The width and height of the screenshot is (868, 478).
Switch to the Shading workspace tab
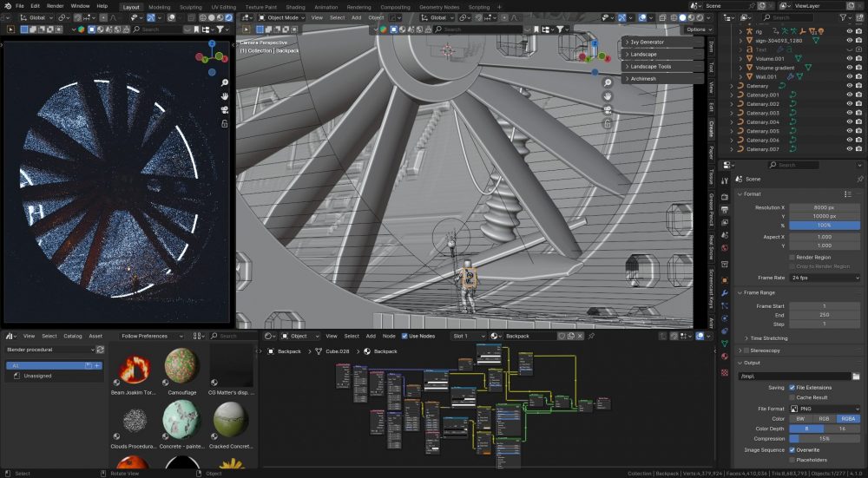point(296,6)
